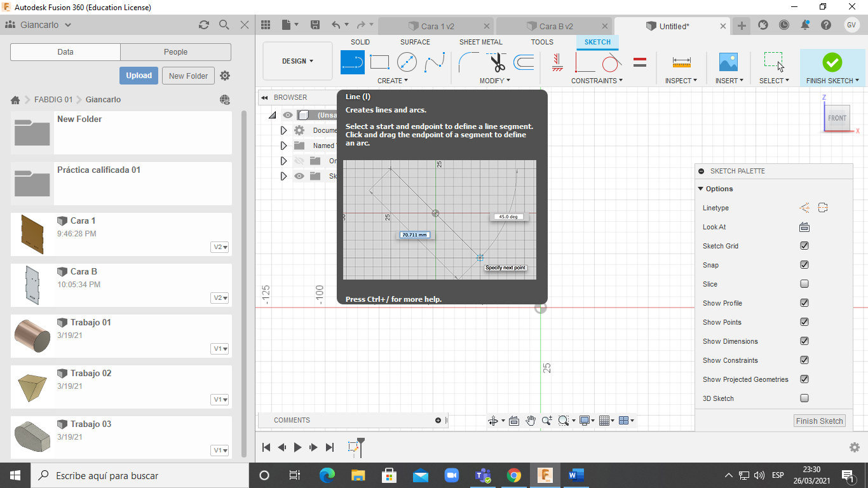This screenshot has height=488, width=868.
Task: Select the Line sketch tool
Action: pyautogui.click(x=353, y=62)
